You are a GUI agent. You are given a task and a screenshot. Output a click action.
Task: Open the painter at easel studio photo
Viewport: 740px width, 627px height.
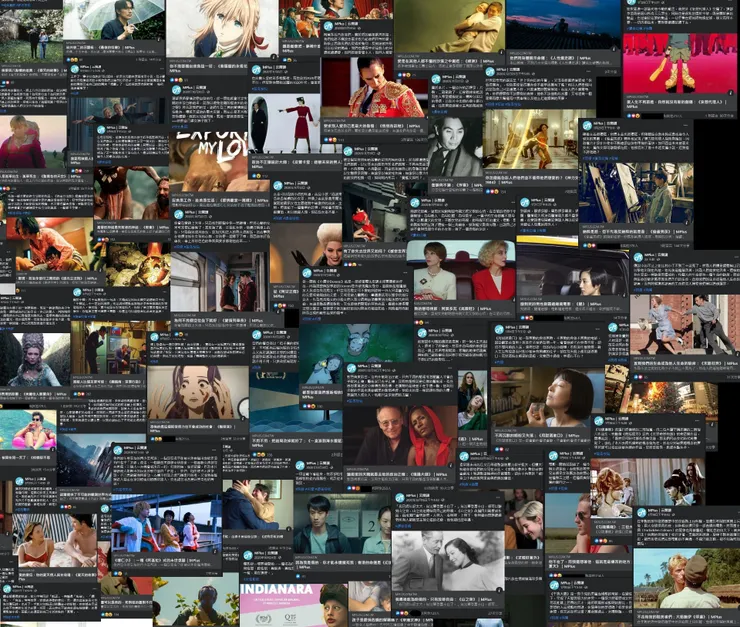636,193
